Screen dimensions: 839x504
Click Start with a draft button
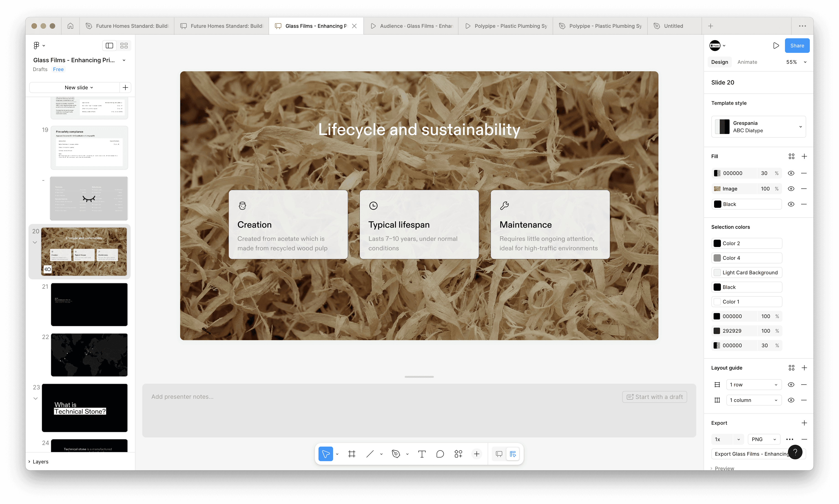click(x=655, y=397)
